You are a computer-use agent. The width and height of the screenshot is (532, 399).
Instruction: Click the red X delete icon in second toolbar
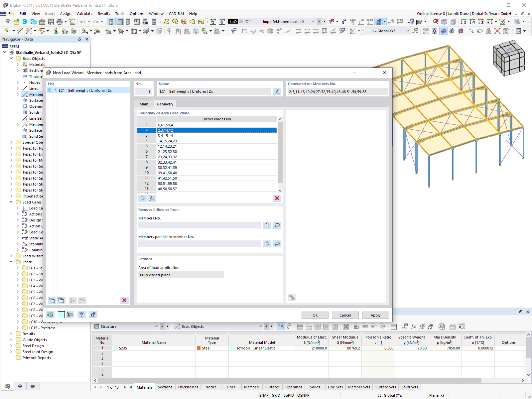497,31
